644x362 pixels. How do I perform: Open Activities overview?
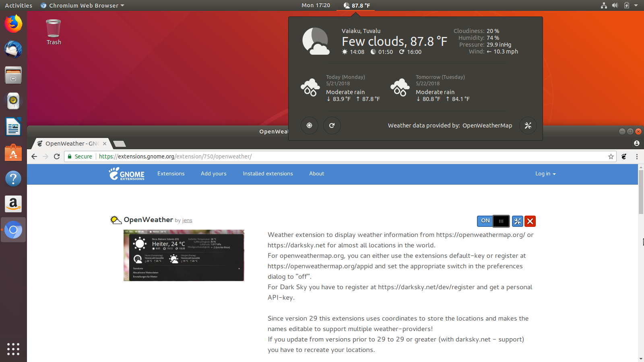click(19, 5)
